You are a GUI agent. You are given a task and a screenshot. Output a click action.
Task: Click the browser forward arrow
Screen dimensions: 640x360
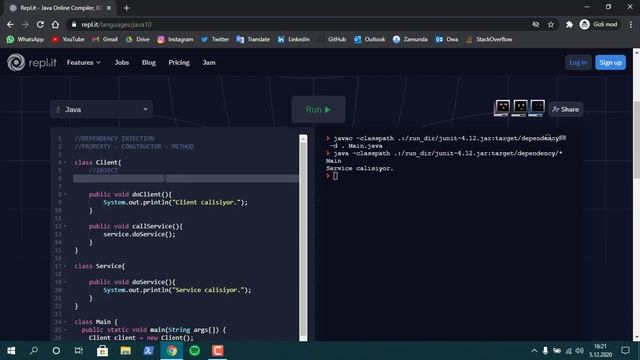click(x=25, y=24)
